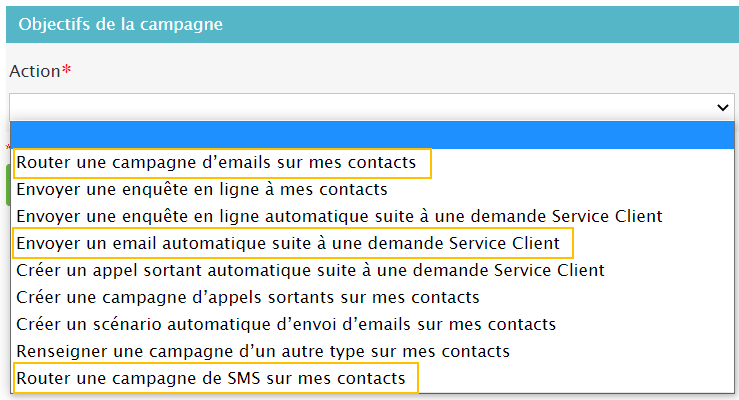Select 'Router une campagne de SMS sur mes contacts'
Viewport: 739px width, 400px height.
point(212,378)
